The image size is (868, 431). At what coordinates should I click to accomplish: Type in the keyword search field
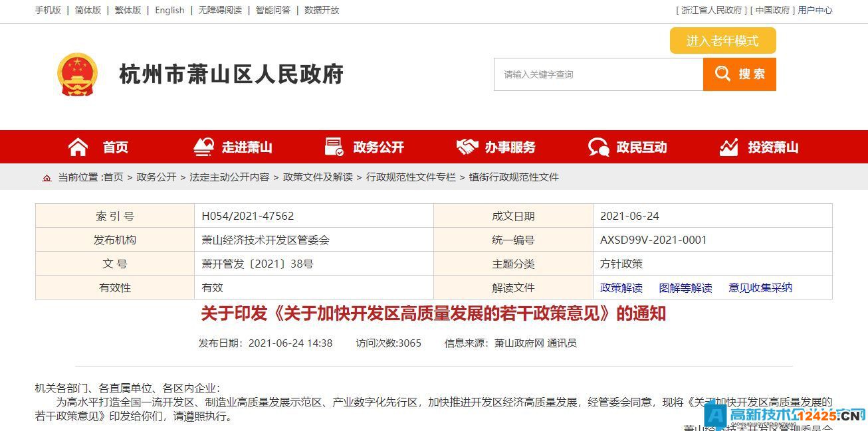pos(598,74)
